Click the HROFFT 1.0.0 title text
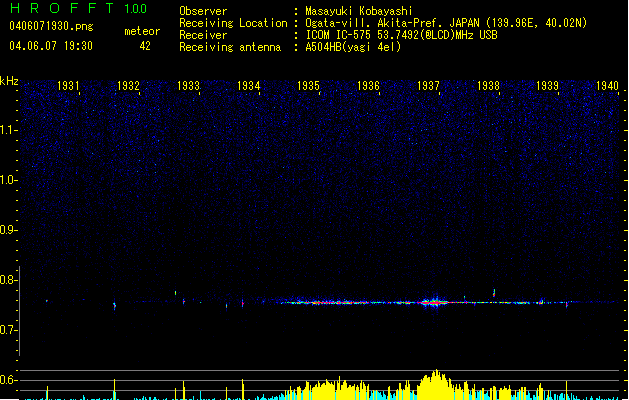The width and height of the screenshot is (629, 400). (x=79, y=8)
